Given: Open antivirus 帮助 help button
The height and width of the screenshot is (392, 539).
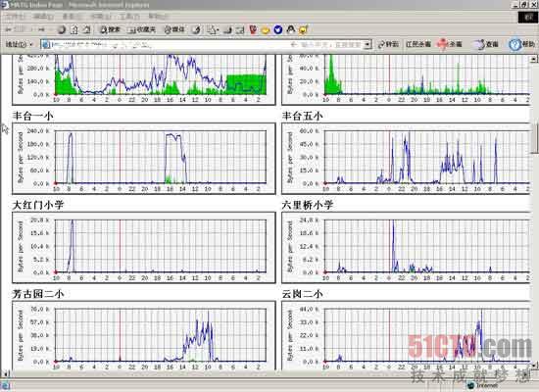Looking at the screenshot, I should pyautogui.click(x=522, y=44).
